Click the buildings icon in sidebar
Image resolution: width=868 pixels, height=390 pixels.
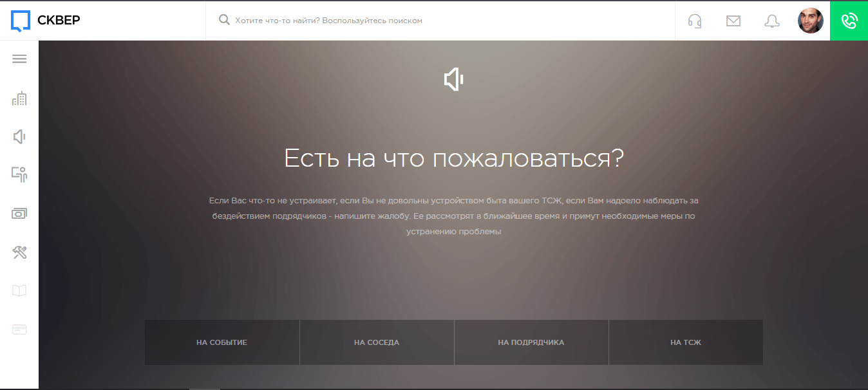(x=19, y=98)
